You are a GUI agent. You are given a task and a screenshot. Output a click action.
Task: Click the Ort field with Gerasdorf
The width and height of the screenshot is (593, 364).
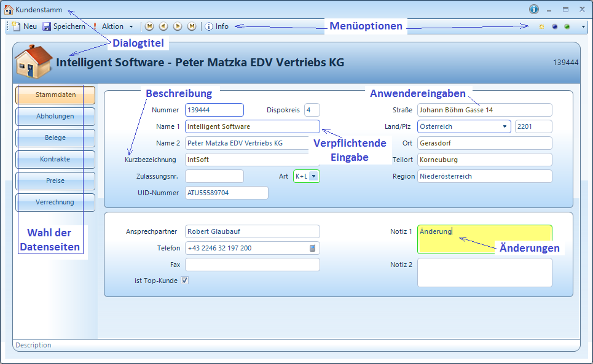484,143
